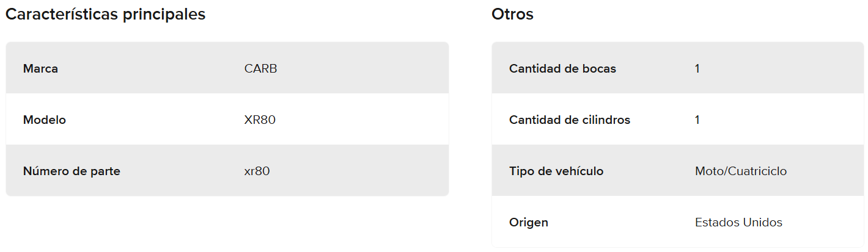
Task: Click the Estados Unidos value
Action: click(x=738, y=223)
